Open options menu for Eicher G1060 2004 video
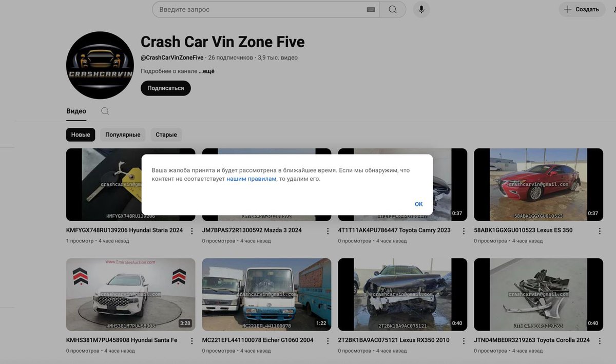The height and width of the screenshot is (364, 616). (328, 341)
